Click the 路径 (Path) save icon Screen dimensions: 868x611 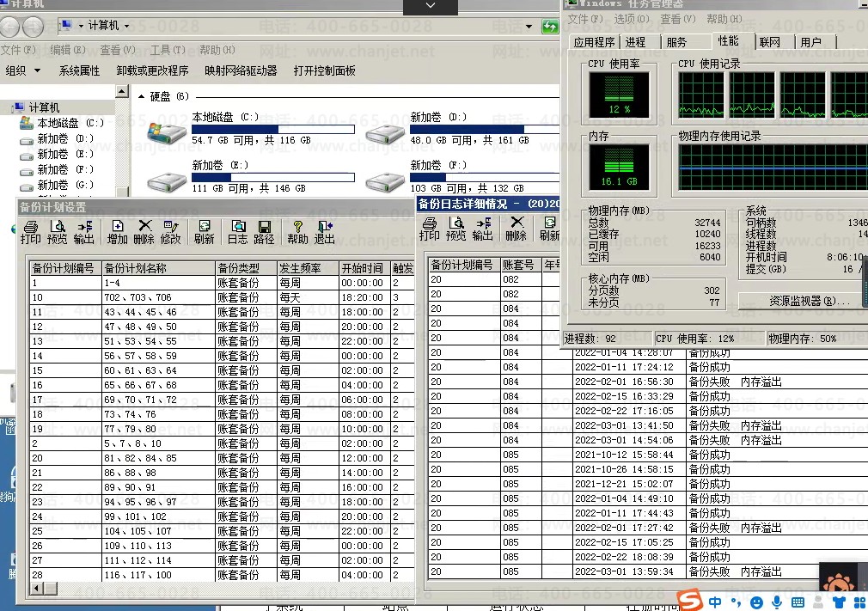(x=264, y=231)
